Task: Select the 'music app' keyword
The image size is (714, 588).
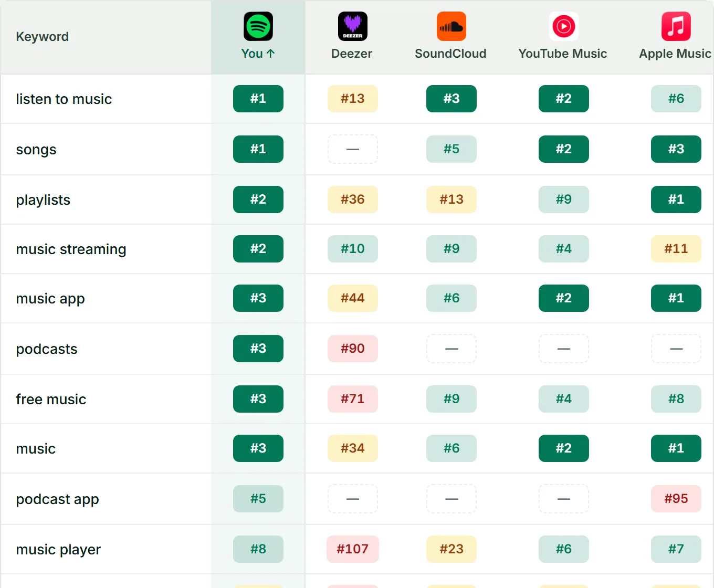Action: [50, 299]
